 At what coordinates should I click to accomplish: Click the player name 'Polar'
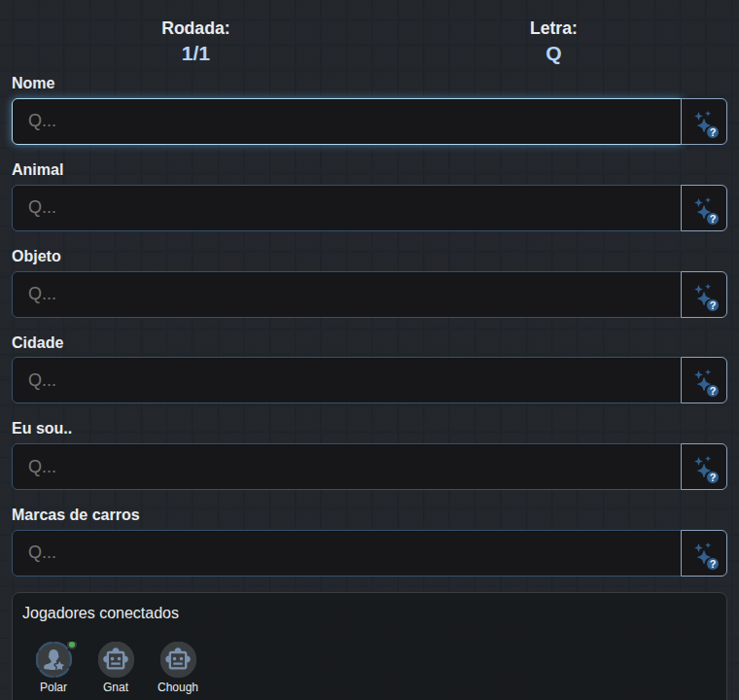[53, 687]
